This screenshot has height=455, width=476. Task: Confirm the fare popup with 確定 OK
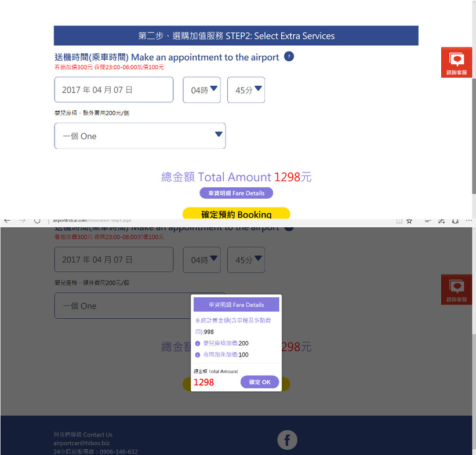[260, 382]
